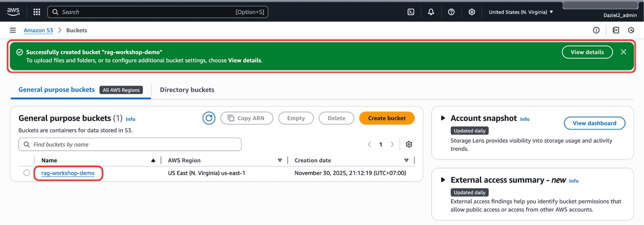
Task: Switch to Directory buckets tab
Action: click(187, 90)
